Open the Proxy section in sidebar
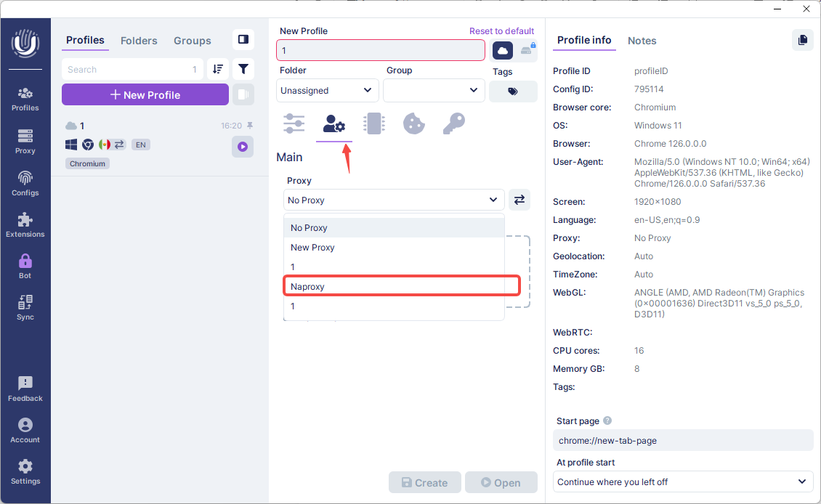This screenshot has width=821, height=504. click(25, 141)
